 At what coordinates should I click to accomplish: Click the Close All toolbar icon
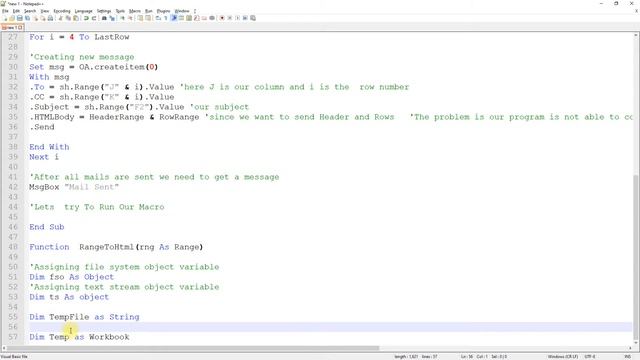[x=43, y=18]
